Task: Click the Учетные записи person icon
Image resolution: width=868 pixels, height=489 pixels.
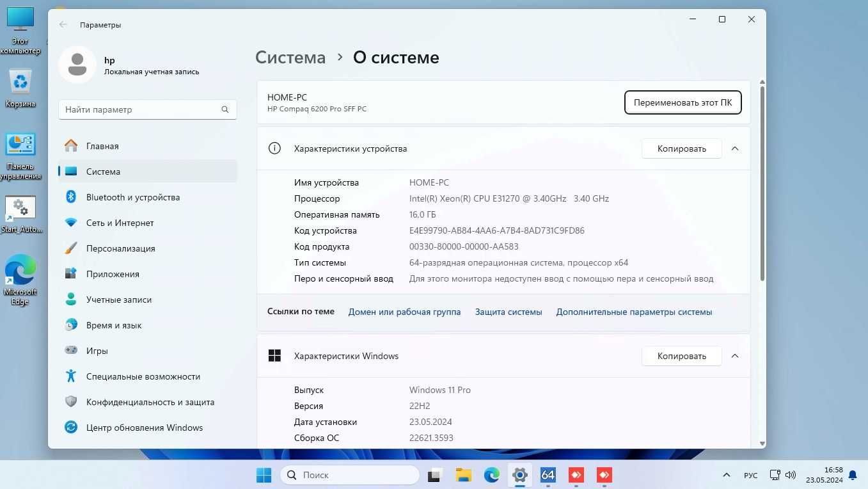Action: coord(72,300)
